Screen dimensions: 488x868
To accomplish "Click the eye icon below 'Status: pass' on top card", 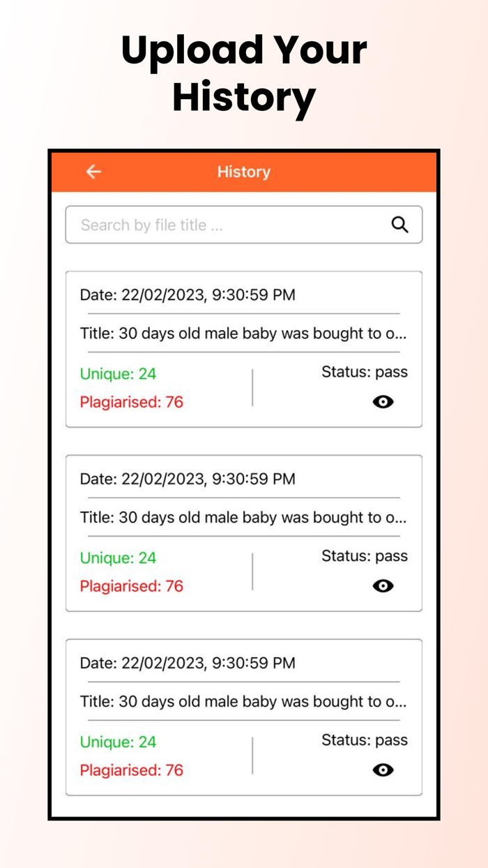I will 383,401.
